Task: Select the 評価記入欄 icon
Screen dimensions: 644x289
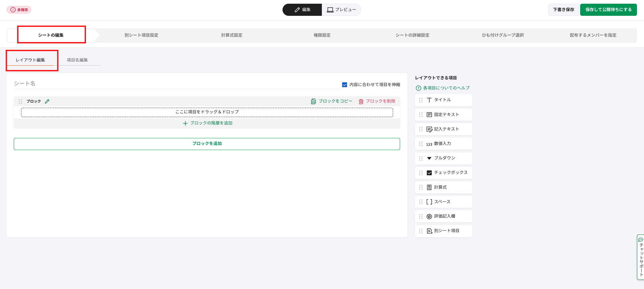Action: point(429,216)
